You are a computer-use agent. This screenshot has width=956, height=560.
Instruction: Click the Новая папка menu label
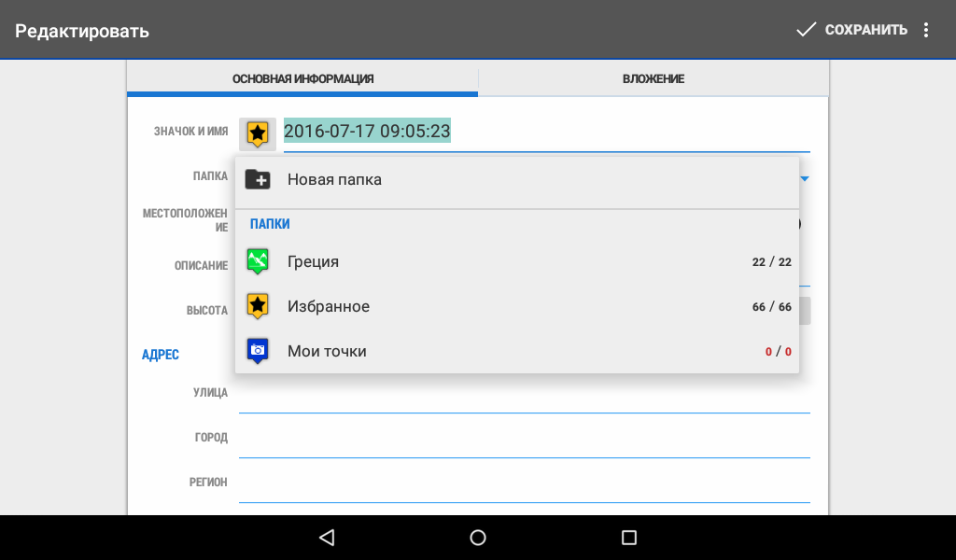point(334,180)
